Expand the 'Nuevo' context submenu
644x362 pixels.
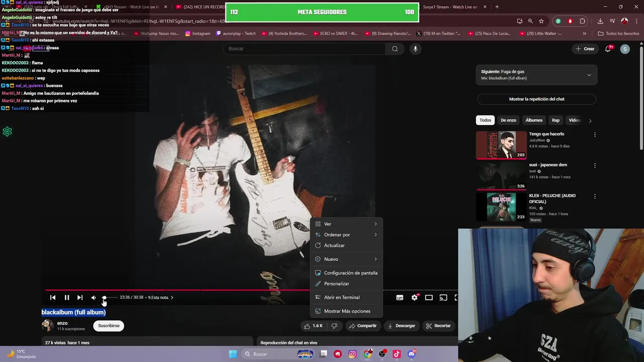pos(346,259)
